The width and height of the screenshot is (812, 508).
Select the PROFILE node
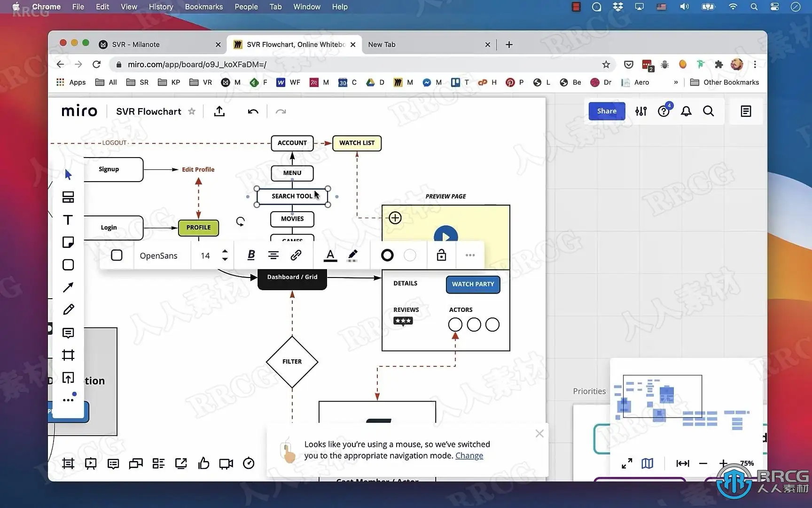198,227
